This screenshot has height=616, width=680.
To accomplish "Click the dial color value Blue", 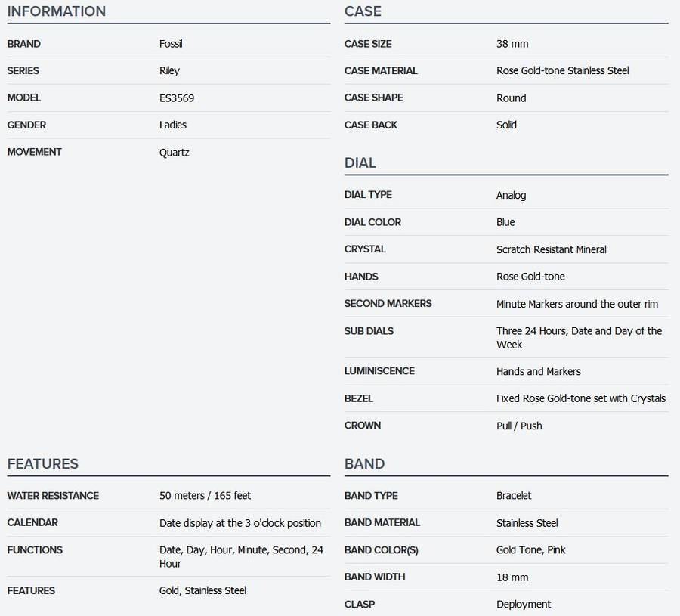I will point(505,222).
